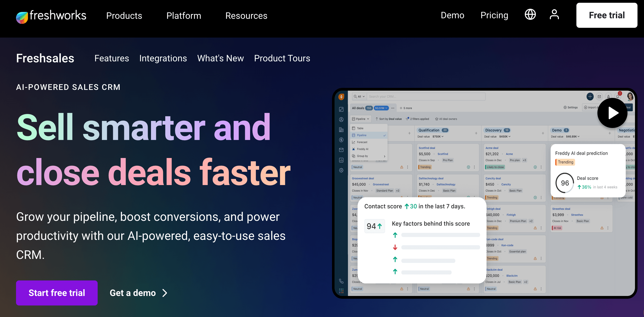Open the Acme deal card

(514, 157)
